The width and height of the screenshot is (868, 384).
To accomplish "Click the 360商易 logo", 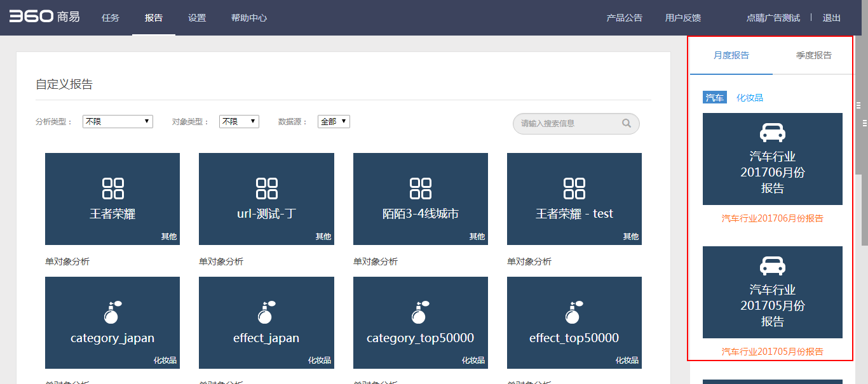I will [x=44, y=17].
